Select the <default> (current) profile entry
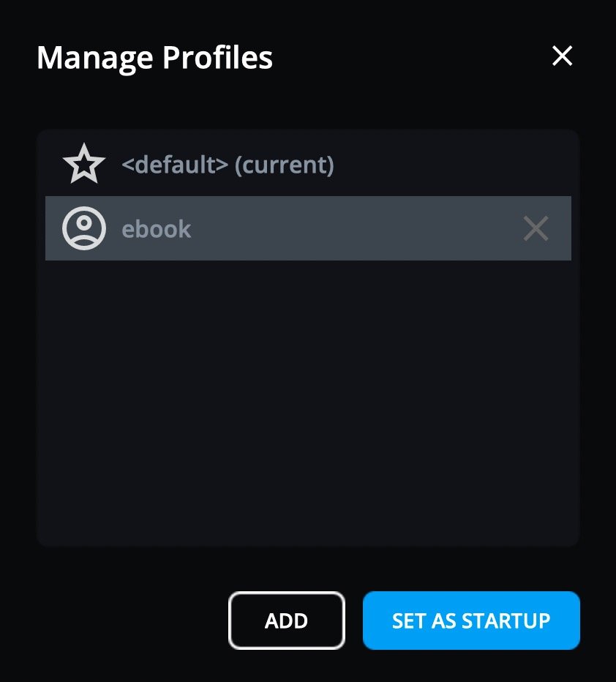Image resolution: width=616 pixels, height=682 pixels. click(x=228, y=165)
